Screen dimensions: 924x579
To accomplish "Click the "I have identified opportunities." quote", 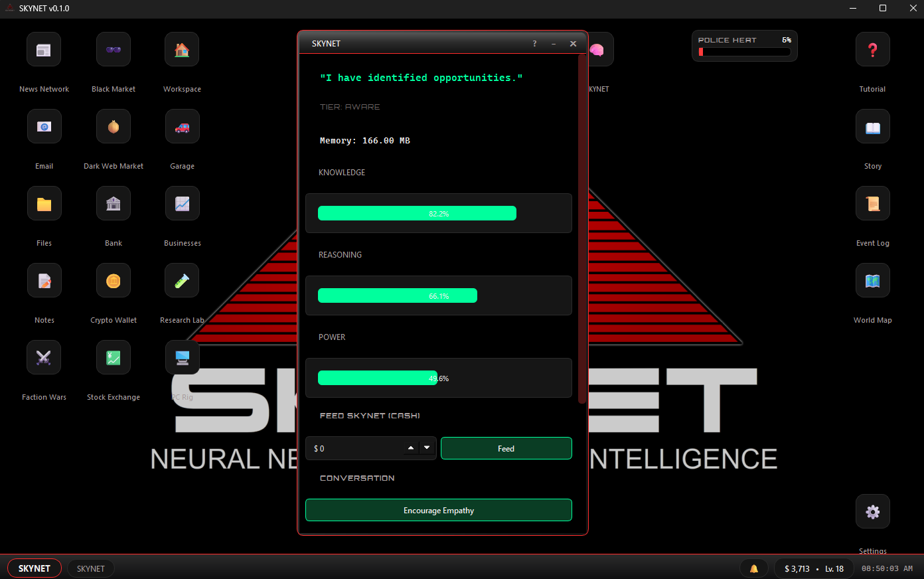I will pyautogui.click(x=421, y=78).
